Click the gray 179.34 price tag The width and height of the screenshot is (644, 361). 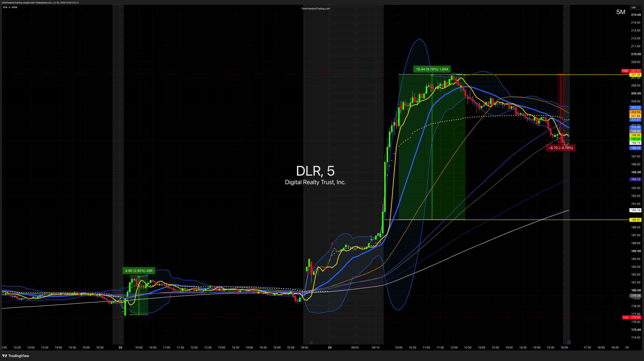635,296
